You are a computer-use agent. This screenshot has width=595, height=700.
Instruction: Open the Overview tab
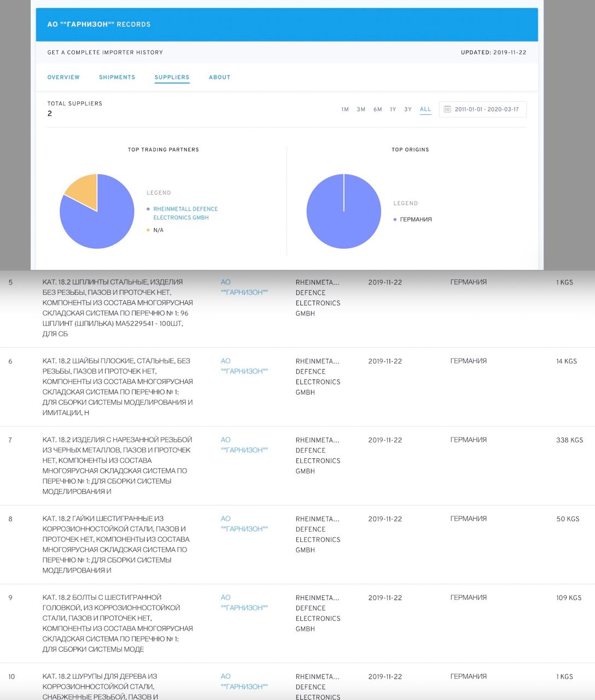point(63,77)
